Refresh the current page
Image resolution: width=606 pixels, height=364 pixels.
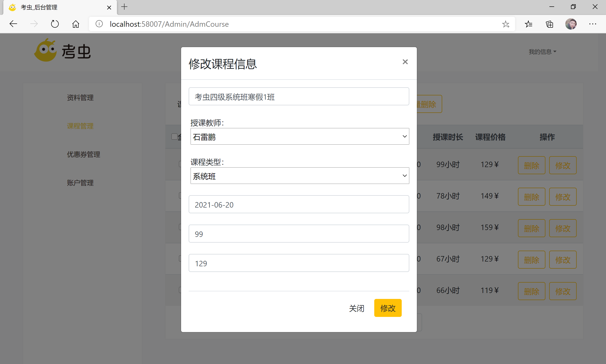coord(55,24)
